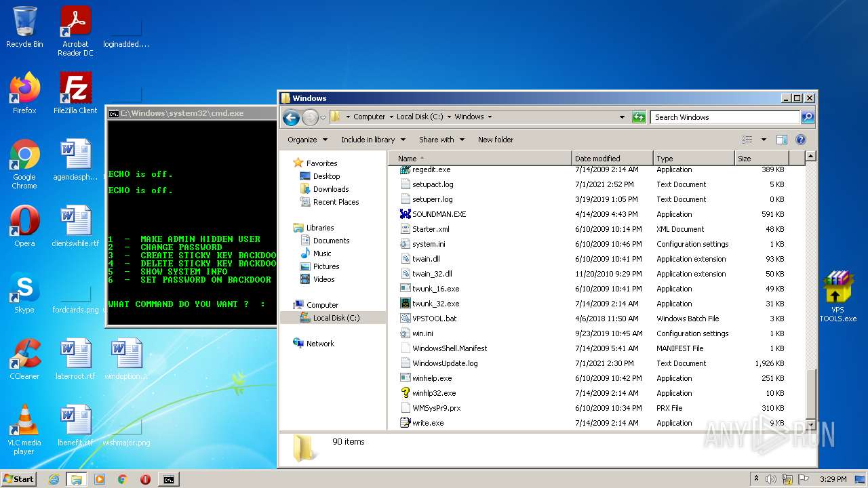Expand the Views options arrow

[x=764, y=140]
